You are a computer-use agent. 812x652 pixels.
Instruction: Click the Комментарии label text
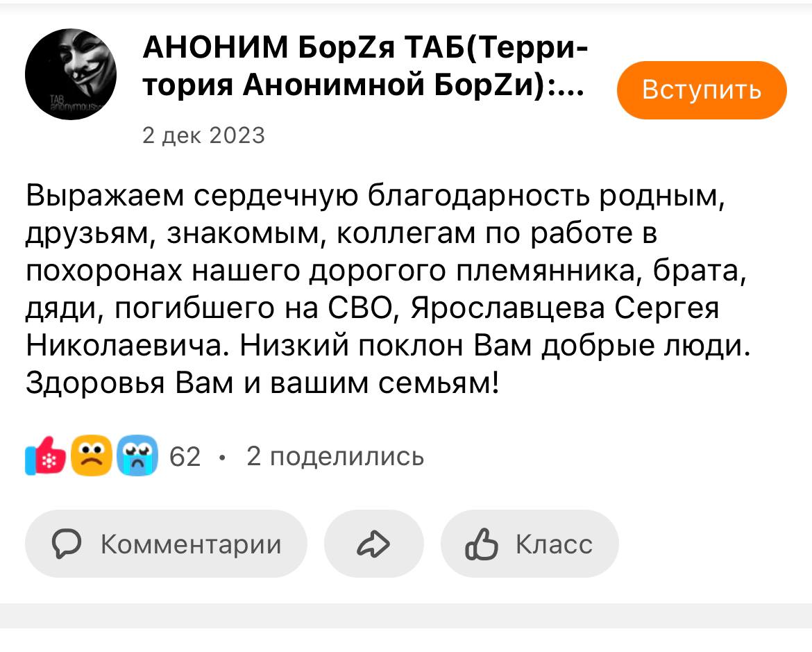tap(192, 544)
